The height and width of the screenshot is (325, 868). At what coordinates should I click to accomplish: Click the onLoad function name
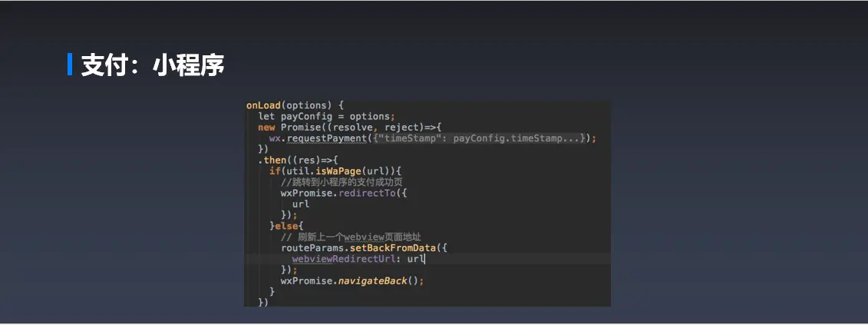263,104
